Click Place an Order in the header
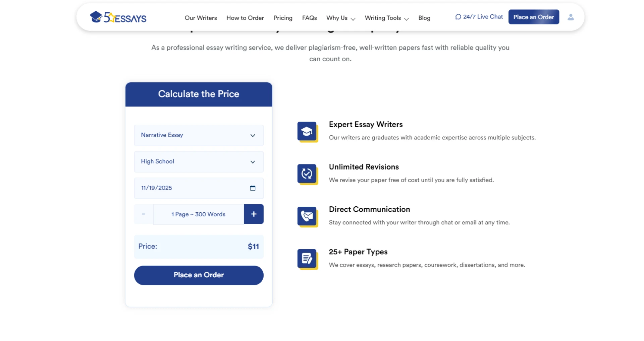This screenshot has height=341, width=644. pyautogui.click(x=533, y=17)
